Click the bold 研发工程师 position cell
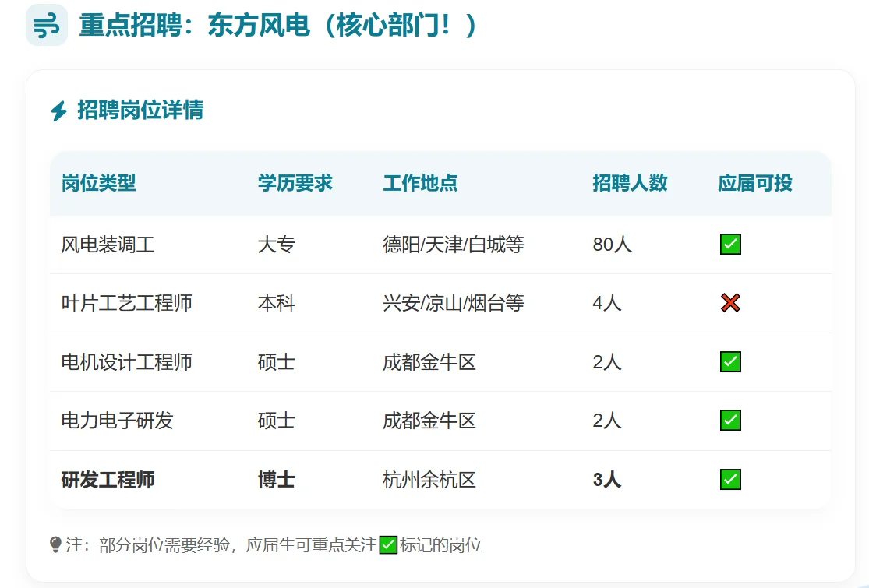This screenshot has height=588, width=869. pyautogui.click(x=108, y=480)
